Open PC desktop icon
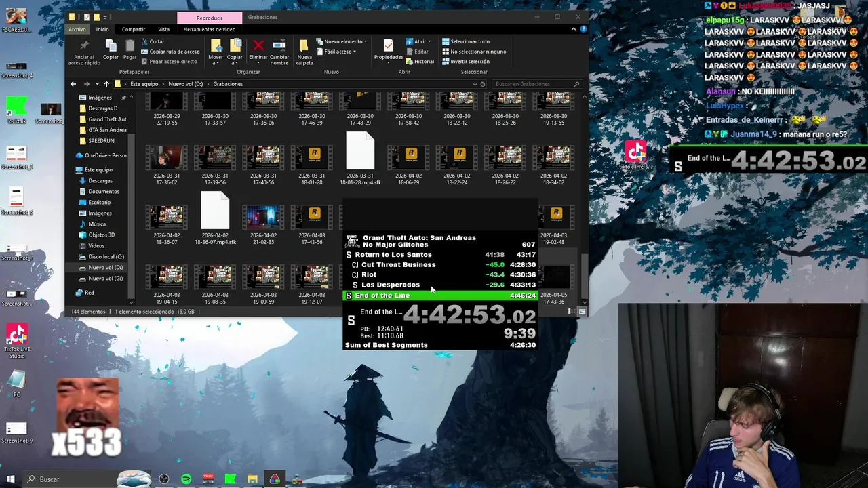The image size is (868, 488). tap(17, 384)
